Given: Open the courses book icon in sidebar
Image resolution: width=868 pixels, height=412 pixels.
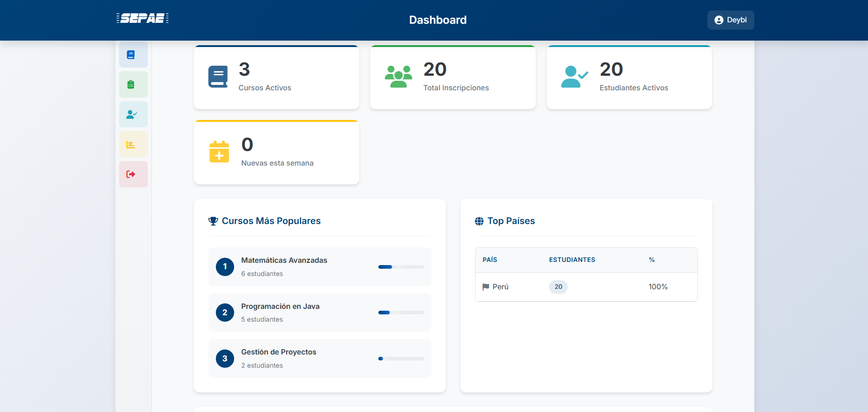Looking at the screenshot, I should click(131, 55).
